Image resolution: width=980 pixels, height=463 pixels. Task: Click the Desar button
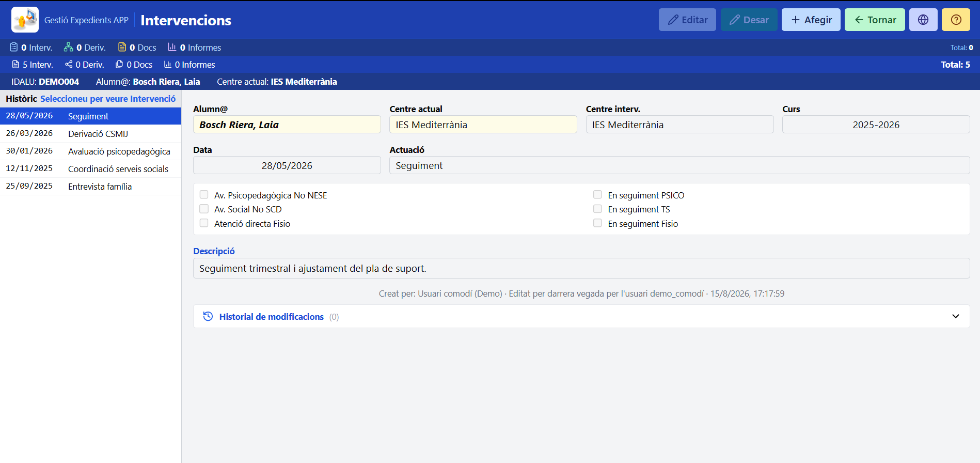pyautogui.click(x=749, y=20)
